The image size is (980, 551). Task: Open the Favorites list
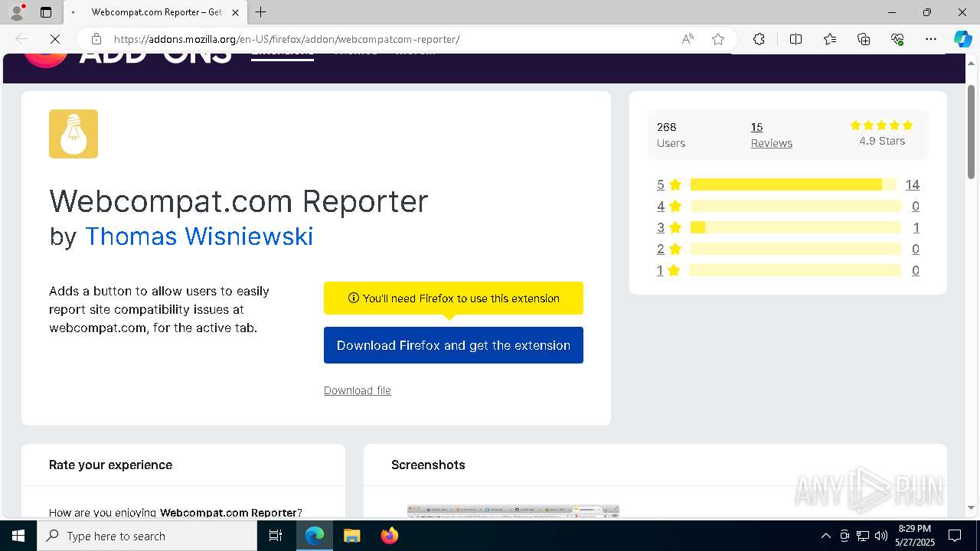[x=830, y=39]
